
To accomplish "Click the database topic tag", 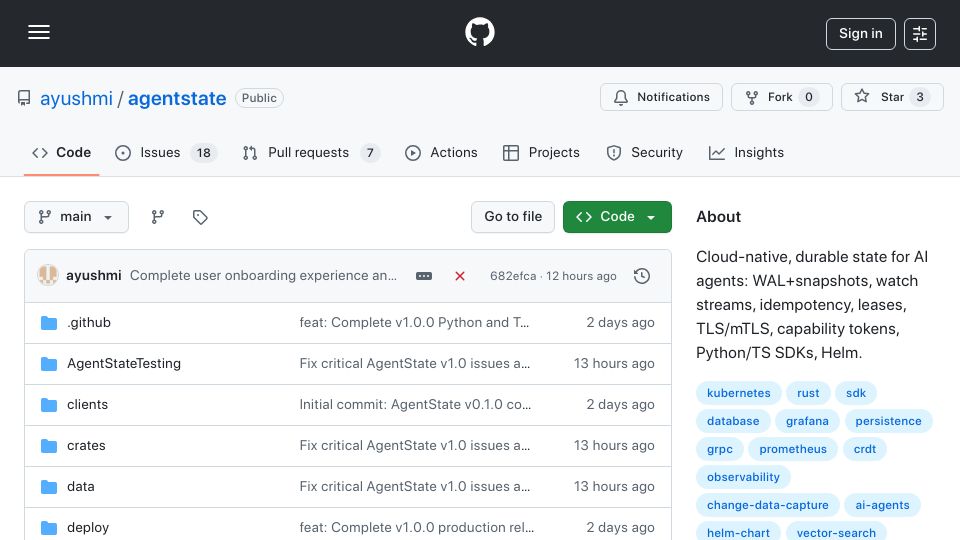I will click(733, 421).
